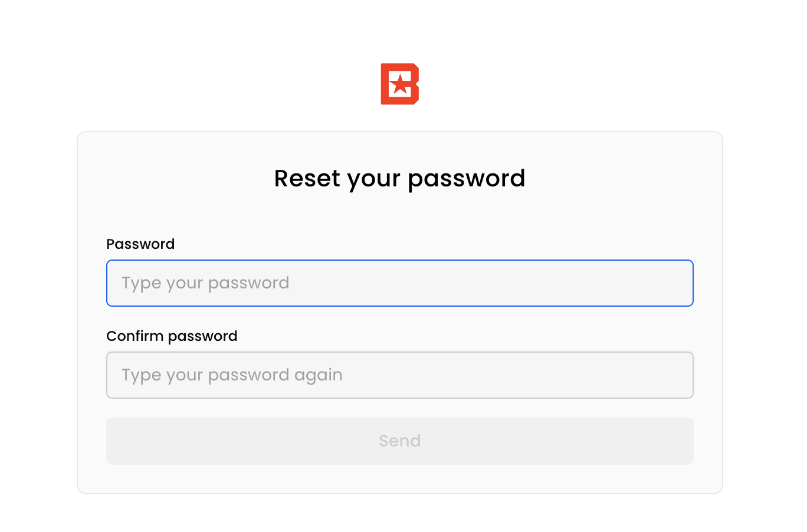Viewport: 807px width, 532px height.
Task: Click the right end of Confirm password field
Action: [678, 375]
